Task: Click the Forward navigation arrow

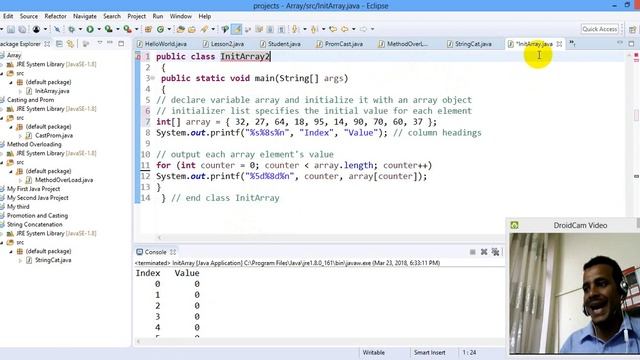Action: [363, 29]
